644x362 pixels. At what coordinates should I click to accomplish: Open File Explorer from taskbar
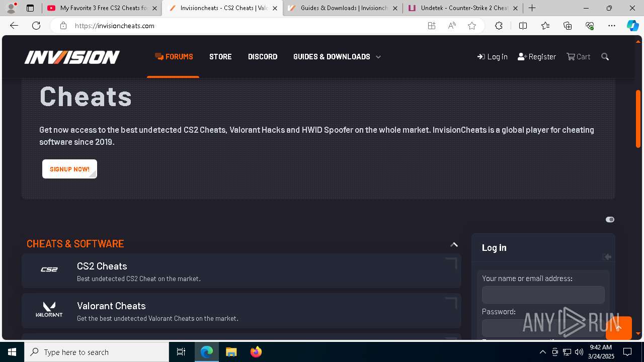pyautogui.click(x=231, y=352)
